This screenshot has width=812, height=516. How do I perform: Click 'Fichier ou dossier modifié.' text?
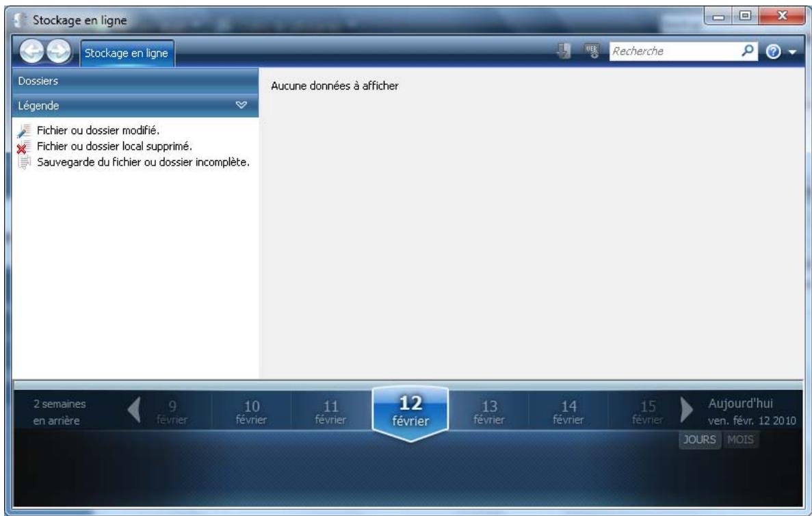[99, 131]
